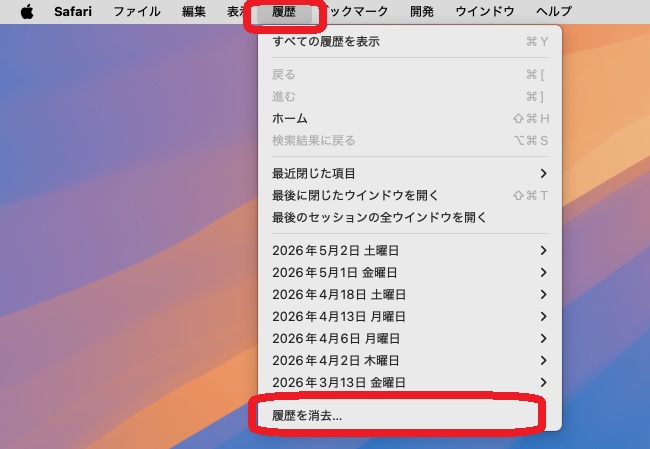This screenshot has width=650, height=449.
Task: Choose 最後のセッションの全ウインドウを開く
Action: pyautogui.click(x=410, y=217)
